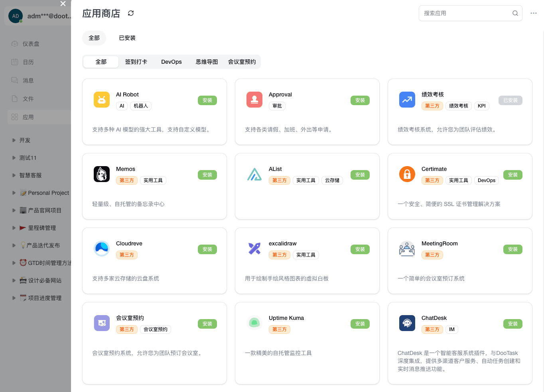
Task: Click the 审批 tag on Approval
Action: coord(277,106)
